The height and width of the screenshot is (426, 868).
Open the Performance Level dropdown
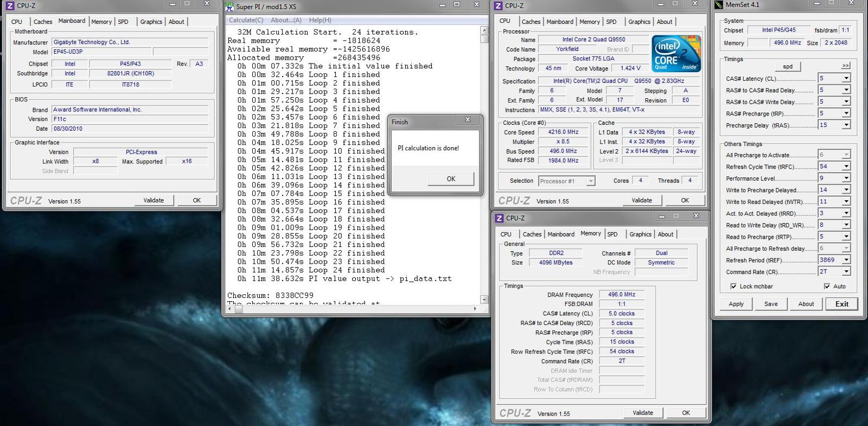(846, 178)
